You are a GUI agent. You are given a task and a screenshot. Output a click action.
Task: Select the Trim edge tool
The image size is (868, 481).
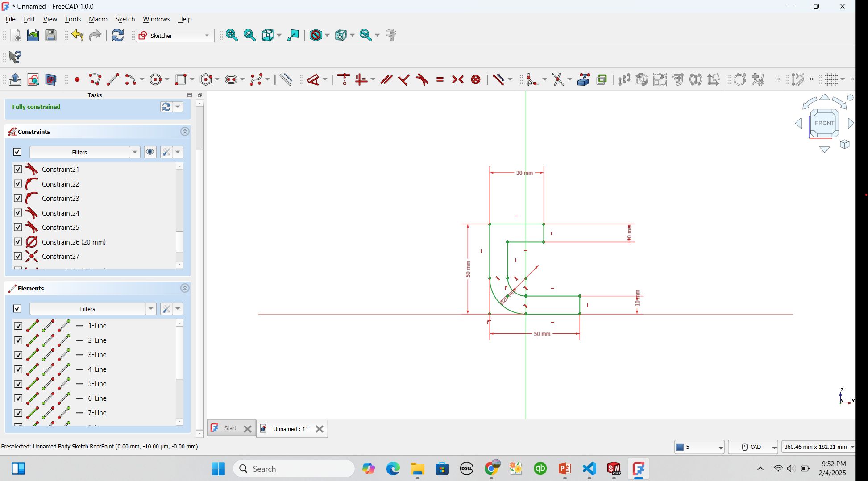(x=558, y=80)
